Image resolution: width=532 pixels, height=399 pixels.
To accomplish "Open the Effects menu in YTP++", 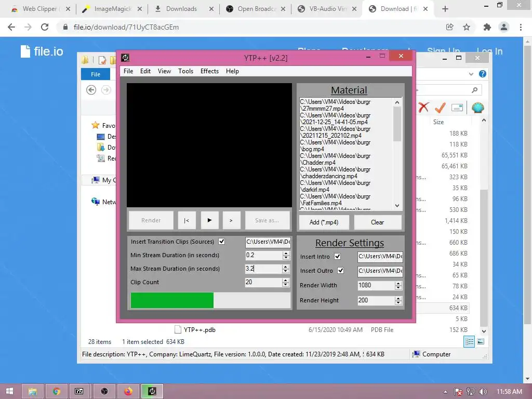I will click(209, 71).
